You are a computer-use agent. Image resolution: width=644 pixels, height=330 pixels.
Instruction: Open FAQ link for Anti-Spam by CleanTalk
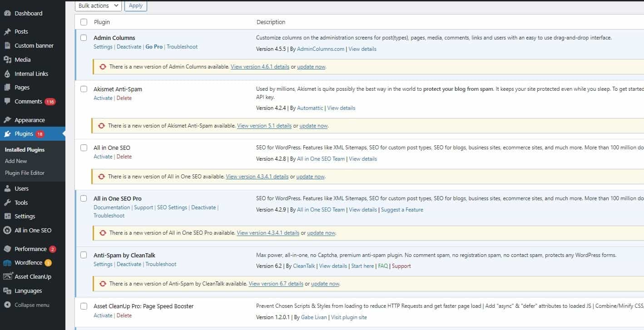click(383, 266)
